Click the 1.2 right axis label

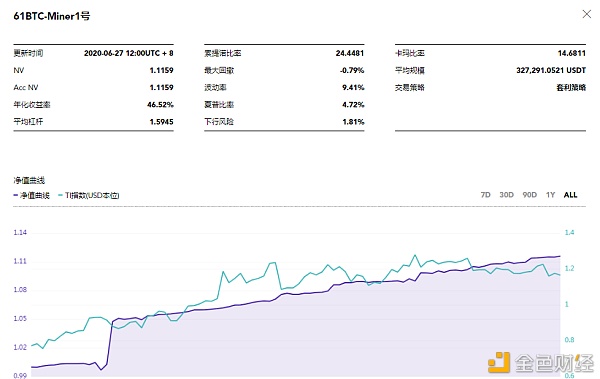[x=569, y=268]
